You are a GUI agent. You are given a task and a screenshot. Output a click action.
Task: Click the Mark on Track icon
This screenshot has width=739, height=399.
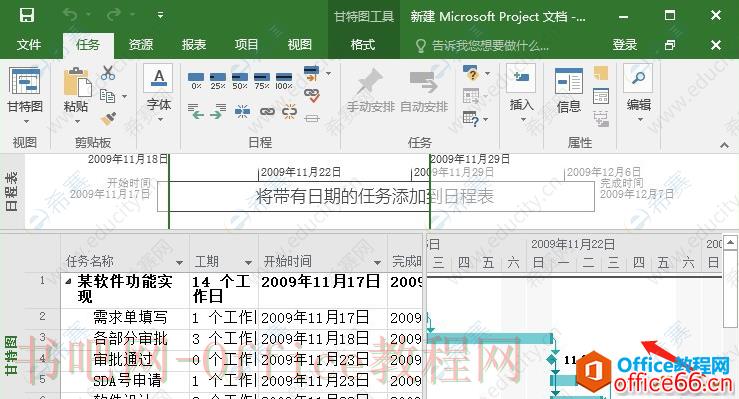tap(311, 73)
